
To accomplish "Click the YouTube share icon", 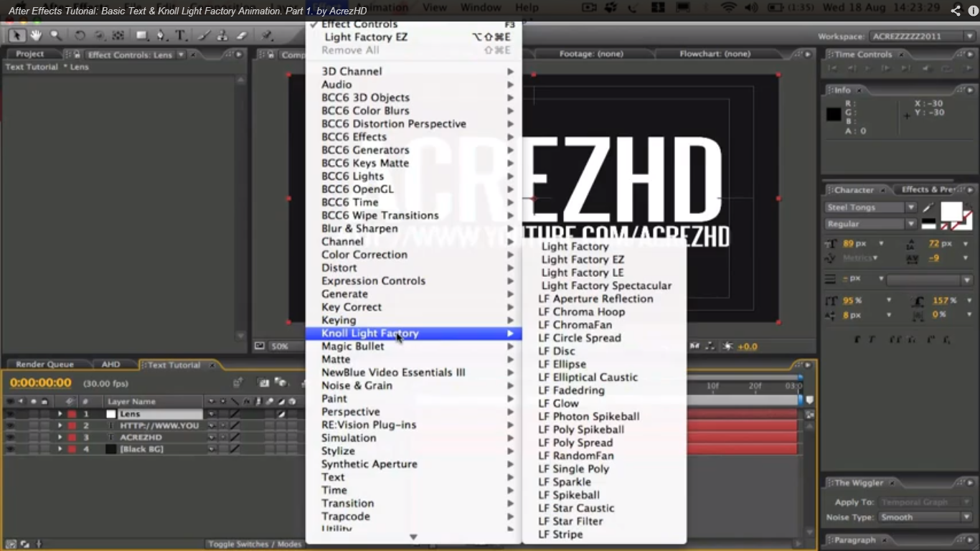I will (956, 11).
